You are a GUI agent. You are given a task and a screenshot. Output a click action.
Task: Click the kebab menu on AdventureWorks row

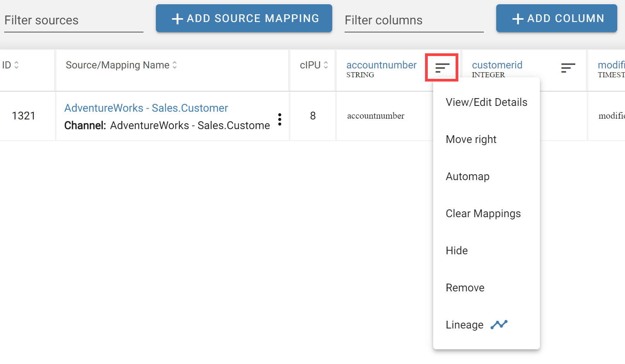(x=280, y=120)
